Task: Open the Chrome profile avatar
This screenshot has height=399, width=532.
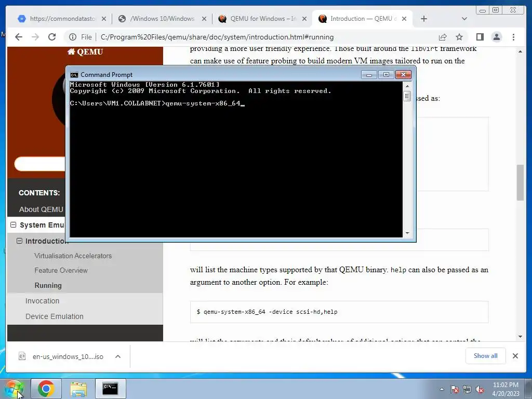Action: tap(496, 37)
